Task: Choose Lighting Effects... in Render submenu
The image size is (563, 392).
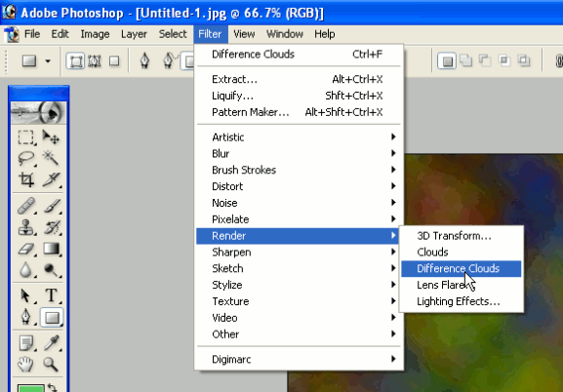Action: tap(461, 301)
